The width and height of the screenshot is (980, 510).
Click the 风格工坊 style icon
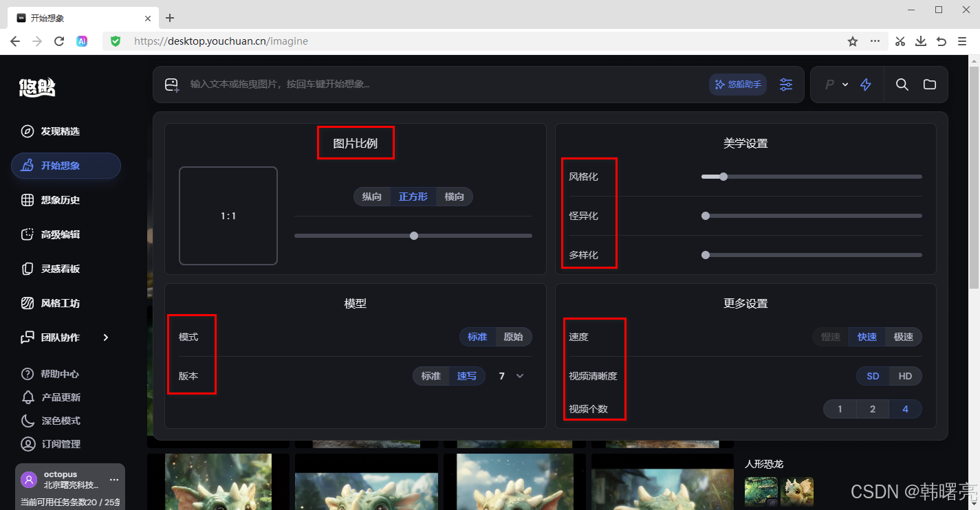28,303
